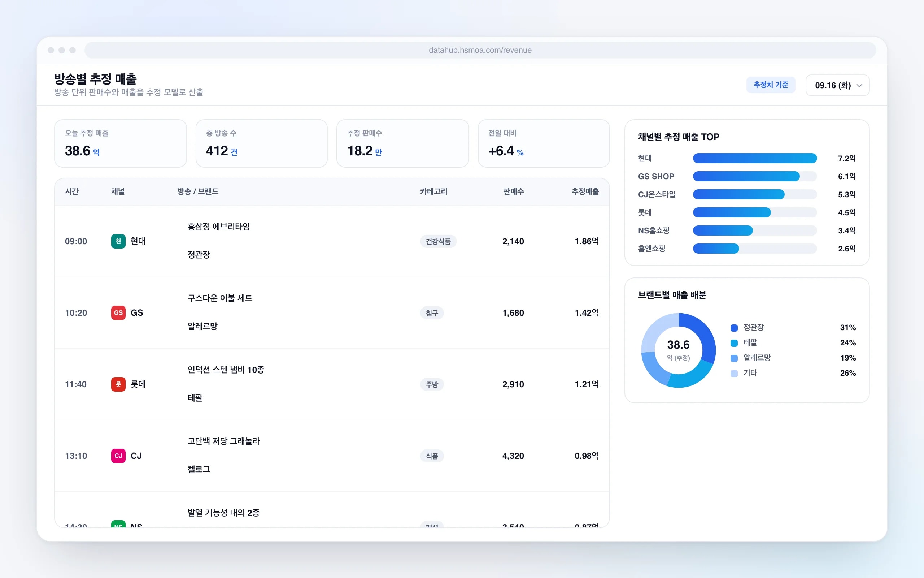Click the 31% value in brand legend
The image size is (924, 578).
[x=847, y=328]
